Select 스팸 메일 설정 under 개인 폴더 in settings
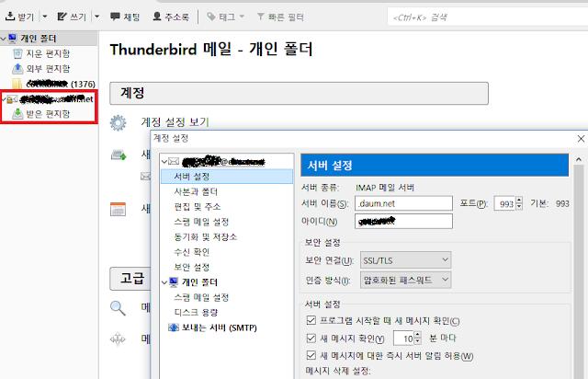Viewport: 588px width, 379px height. click(x=201, y=297)
